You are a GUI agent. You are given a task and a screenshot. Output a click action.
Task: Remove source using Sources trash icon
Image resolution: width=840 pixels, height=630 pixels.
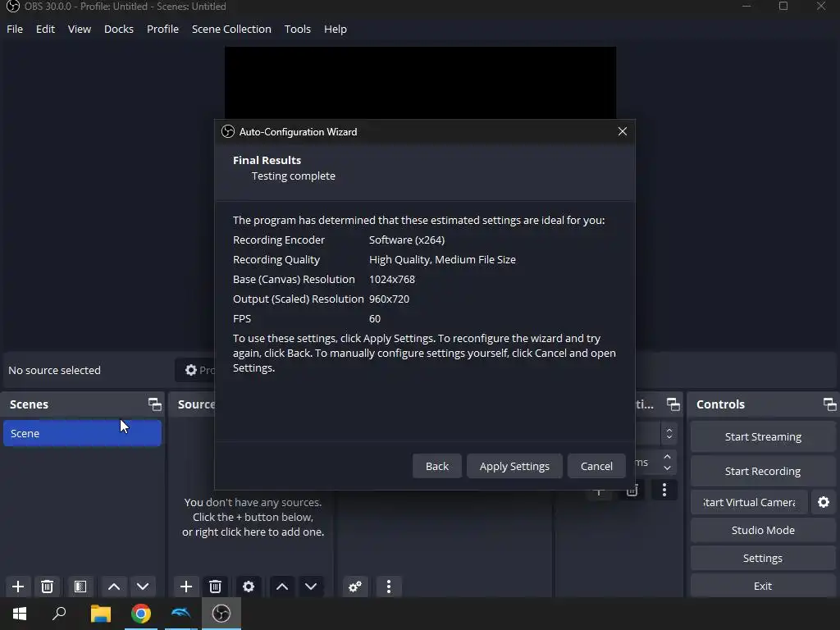click(216, 586)
